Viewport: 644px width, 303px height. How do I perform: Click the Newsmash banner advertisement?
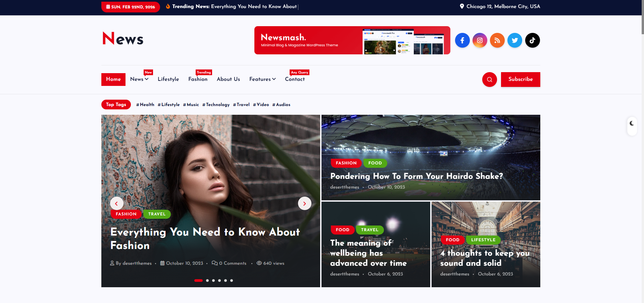[x=352, y=40]
